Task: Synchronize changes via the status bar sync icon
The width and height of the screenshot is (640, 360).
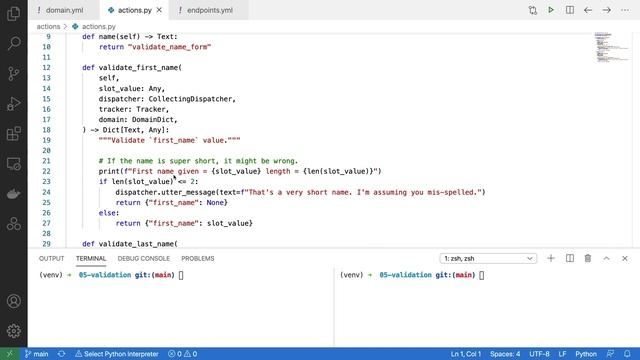Action: tap(62, 354)
